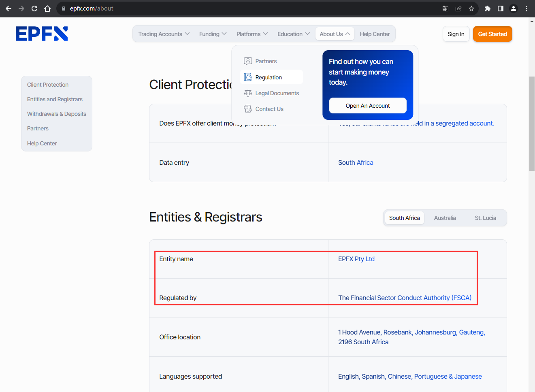Switch to the Australia tab
Screen dimensions: 535x392
pos(445,218)
